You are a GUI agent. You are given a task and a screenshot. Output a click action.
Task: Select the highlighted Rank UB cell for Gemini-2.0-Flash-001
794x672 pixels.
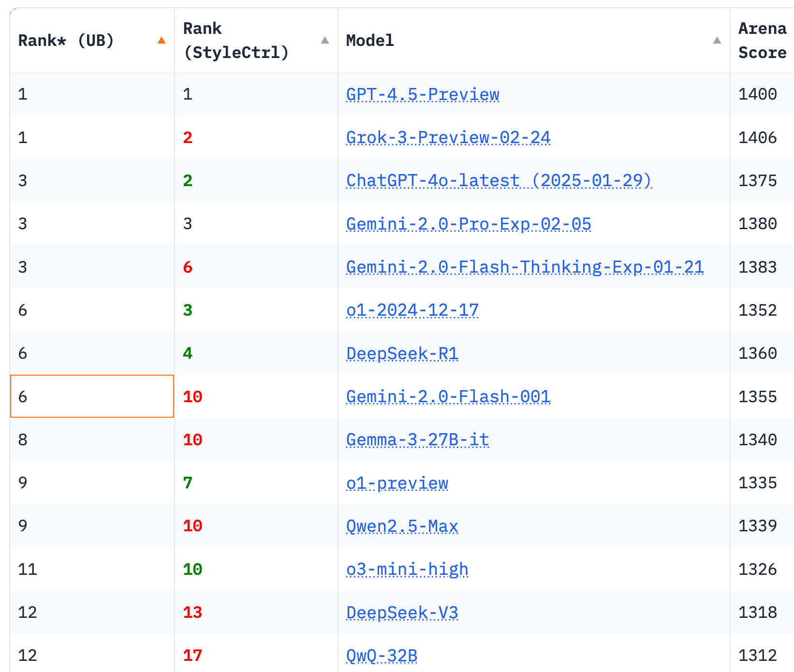92,396
